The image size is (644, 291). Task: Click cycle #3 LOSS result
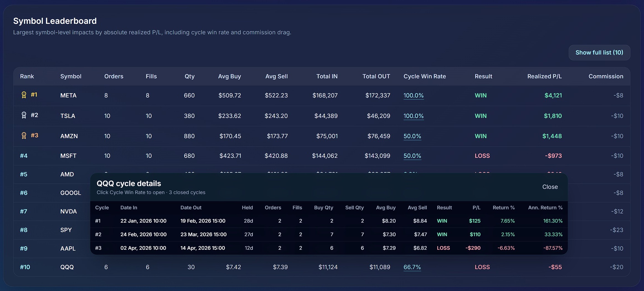tap(443, 248)
